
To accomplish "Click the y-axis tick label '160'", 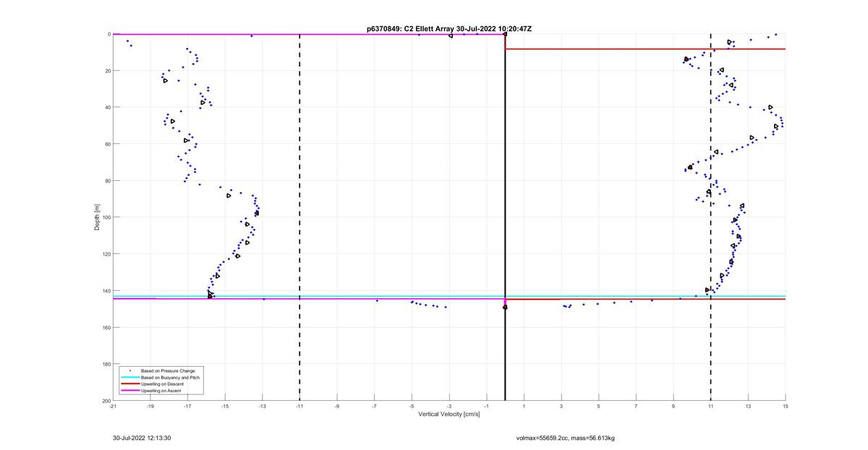I will click(x=106, y=327).
